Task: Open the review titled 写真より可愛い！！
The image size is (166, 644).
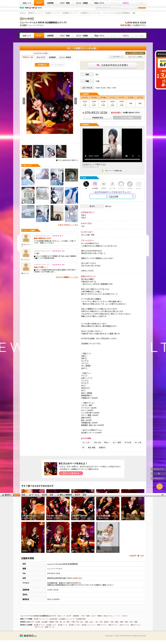Action: (41, 267)
